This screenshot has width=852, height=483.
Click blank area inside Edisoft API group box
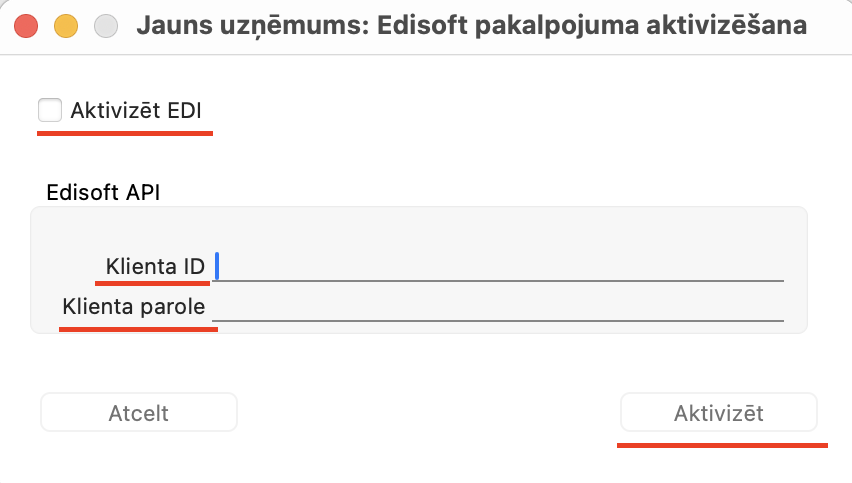pos(418,228)
